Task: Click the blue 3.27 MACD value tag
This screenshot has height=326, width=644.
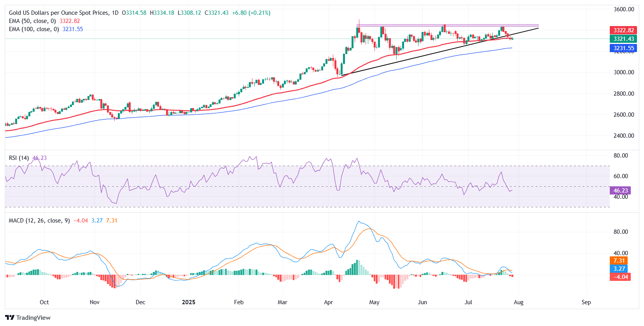Action: coord(619,269)
